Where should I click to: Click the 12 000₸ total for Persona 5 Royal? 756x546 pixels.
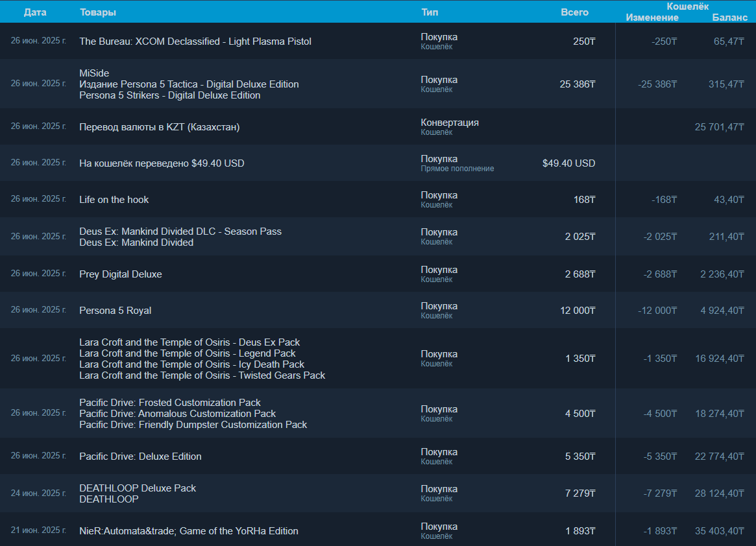(578, 311)
